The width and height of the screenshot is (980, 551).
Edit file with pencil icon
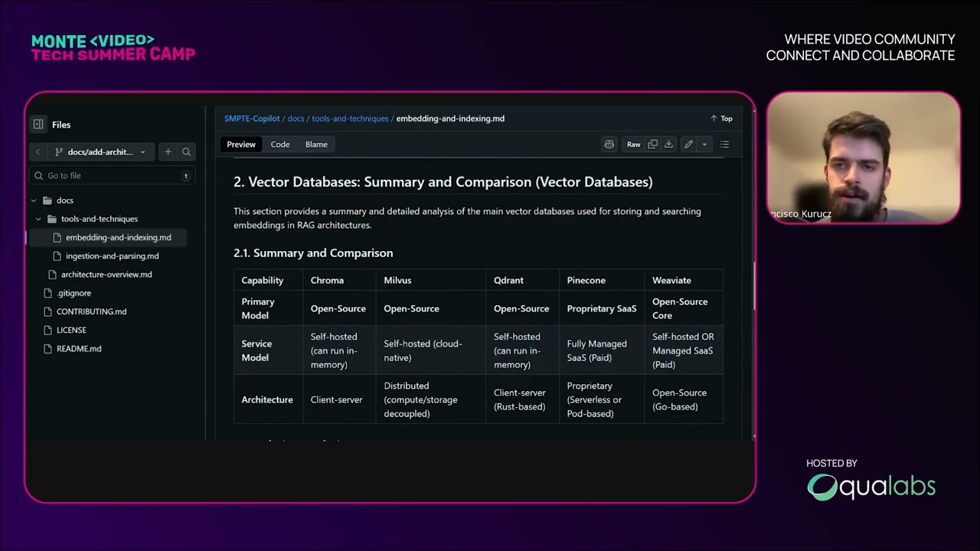[x=688, y=144]
